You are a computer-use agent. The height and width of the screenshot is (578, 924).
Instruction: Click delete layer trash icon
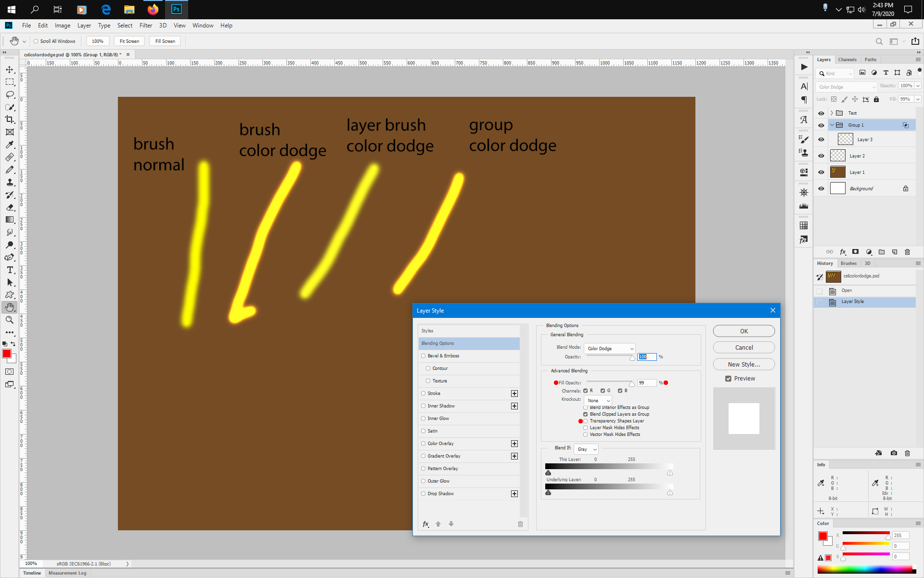click(x=907, y=252)
